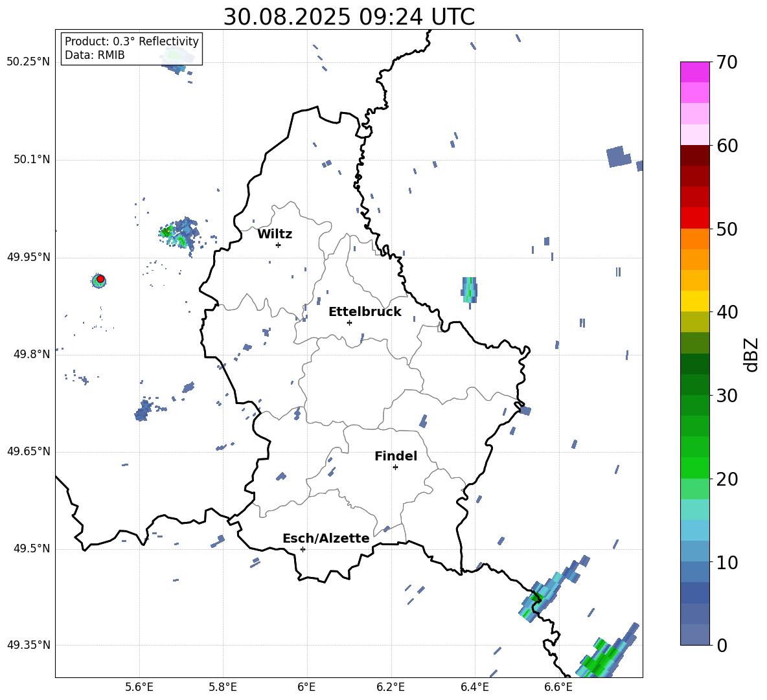
Task: Click the Ettelbruck city label
Action: 365,312
